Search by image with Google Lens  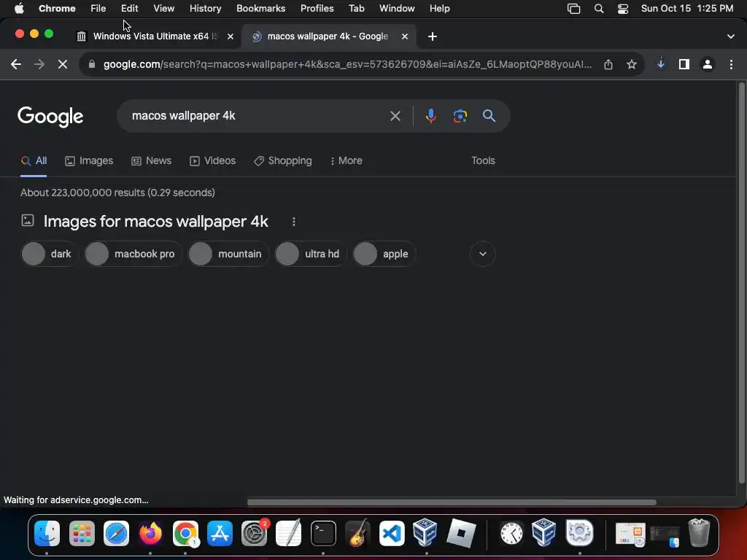[x=460, y=116]
